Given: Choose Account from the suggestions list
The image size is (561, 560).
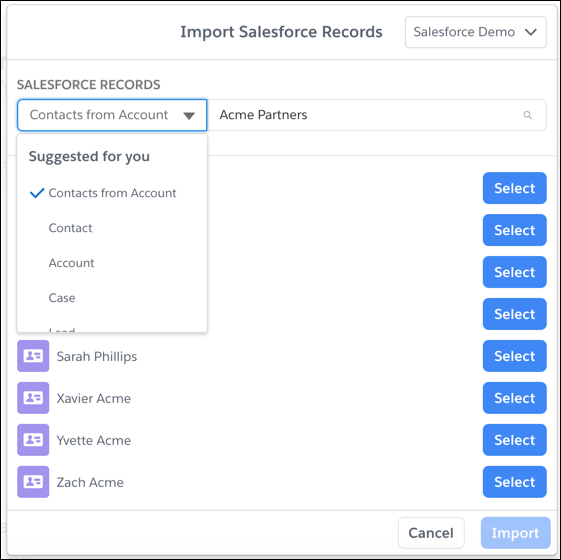Looking at the screenshot, I should tap(112, 263).
